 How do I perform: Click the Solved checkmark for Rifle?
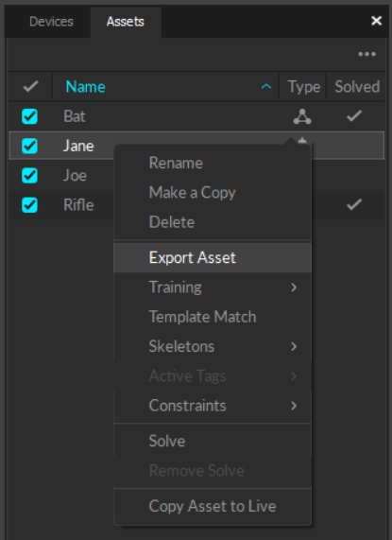[x=354, y=204]
